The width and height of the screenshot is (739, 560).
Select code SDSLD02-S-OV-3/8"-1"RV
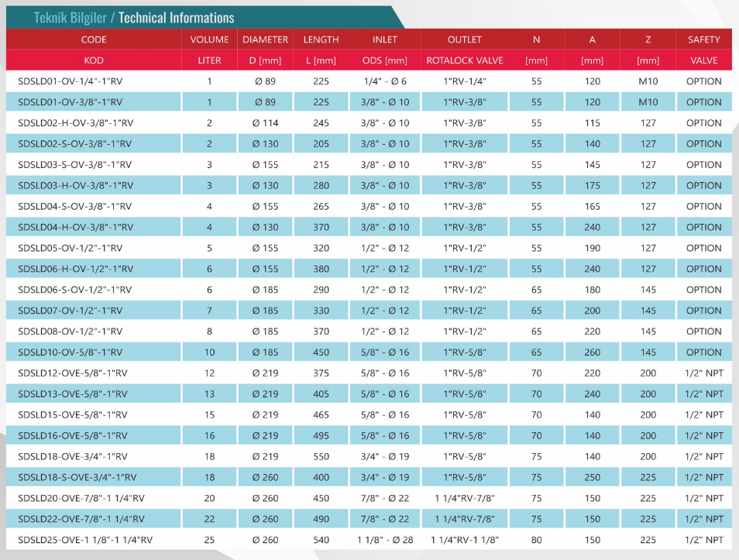(75, 144)
